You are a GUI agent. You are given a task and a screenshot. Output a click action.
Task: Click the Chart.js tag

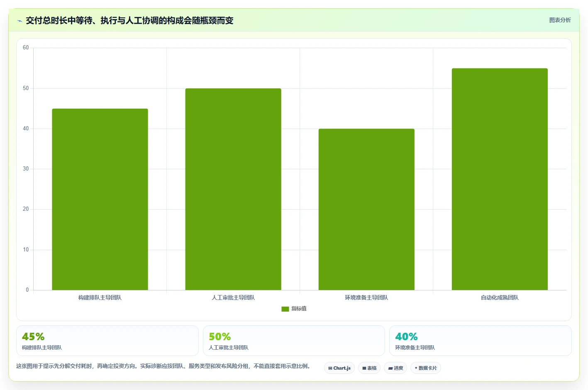339,368
